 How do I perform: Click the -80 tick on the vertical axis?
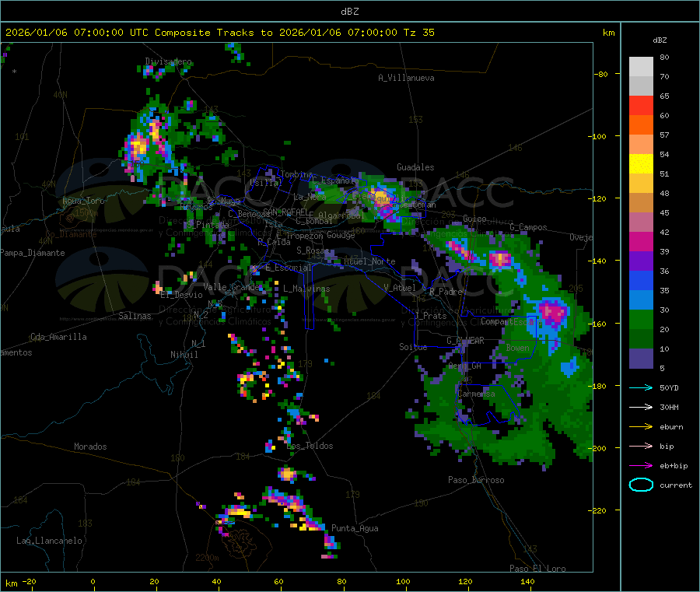pyautogui.click(x=600, y=74)
